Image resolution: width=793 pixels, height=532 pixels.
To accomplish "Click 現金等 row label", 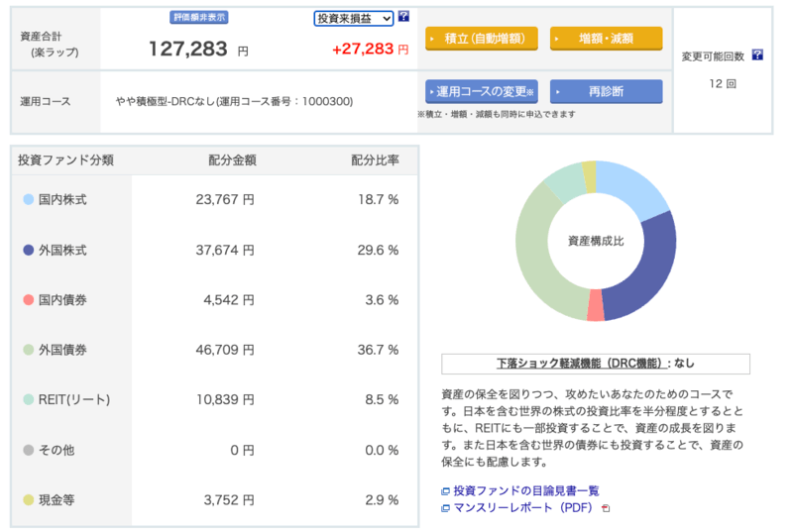I will [x=57, y=499].
